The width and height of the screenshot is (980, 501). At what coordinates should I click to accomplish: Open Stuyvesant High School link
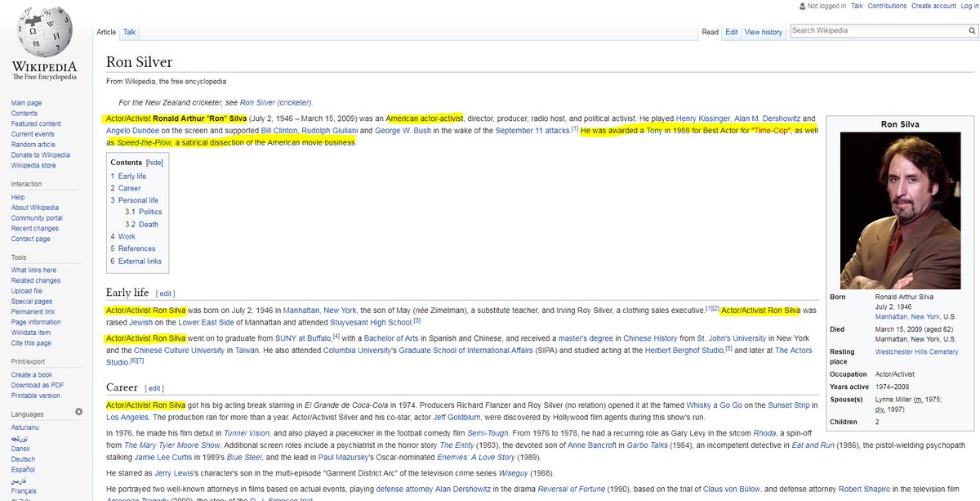pos(371,323)
